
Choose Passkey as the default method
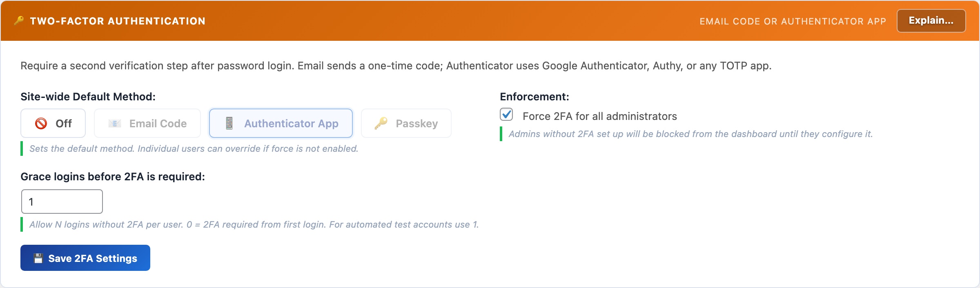pyautogui.click(x=406, y=123)
